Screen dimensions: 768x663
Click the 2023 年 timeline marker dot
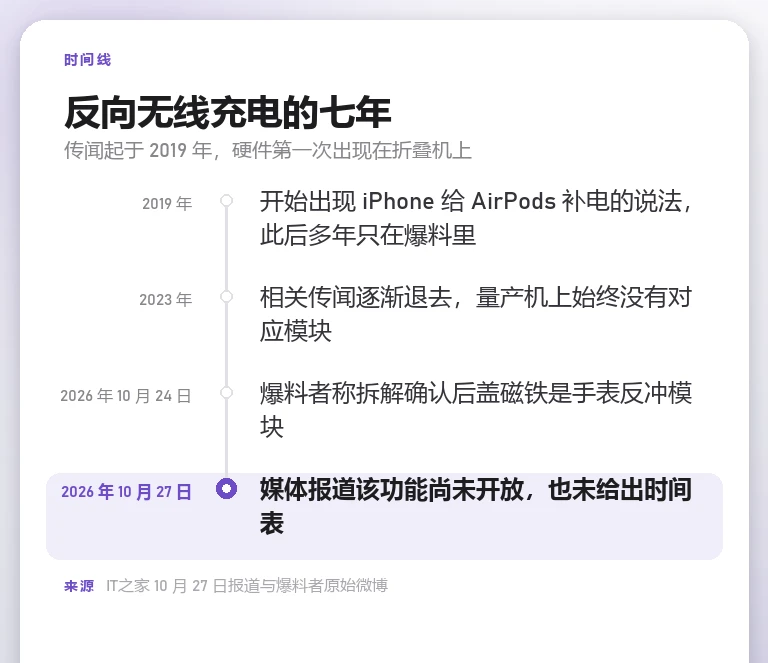(x=226, y=297)
